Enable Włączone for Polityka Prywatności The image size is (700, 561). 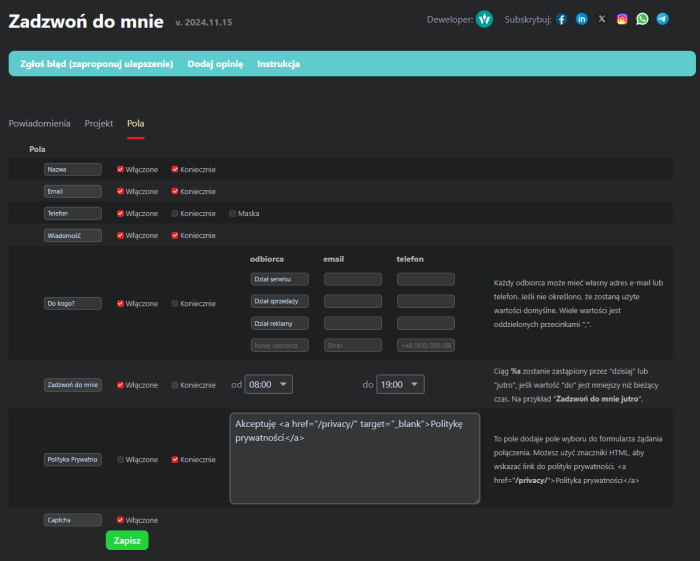click(x=121, y=459)
